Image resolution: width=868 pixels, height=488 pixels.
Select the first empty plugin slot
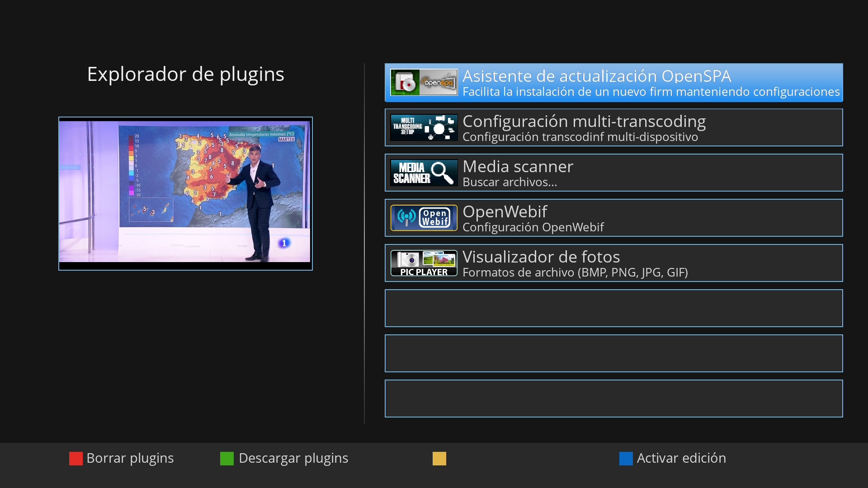pos(613,308)
